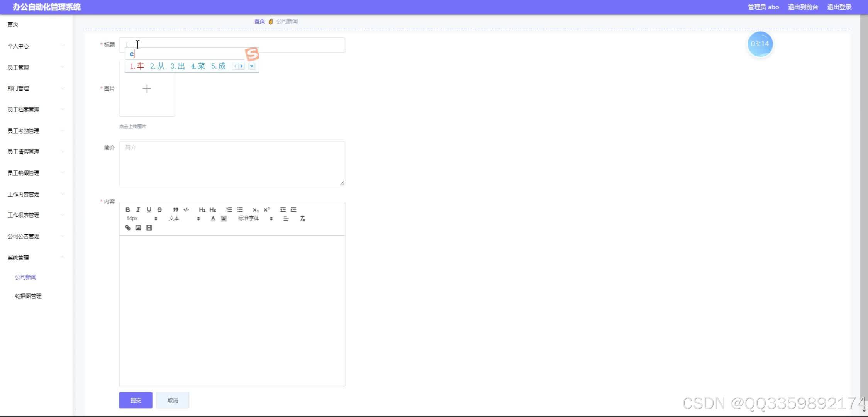
Task: Open the 标准字体 font family dropdown
Action: [255, 219]
